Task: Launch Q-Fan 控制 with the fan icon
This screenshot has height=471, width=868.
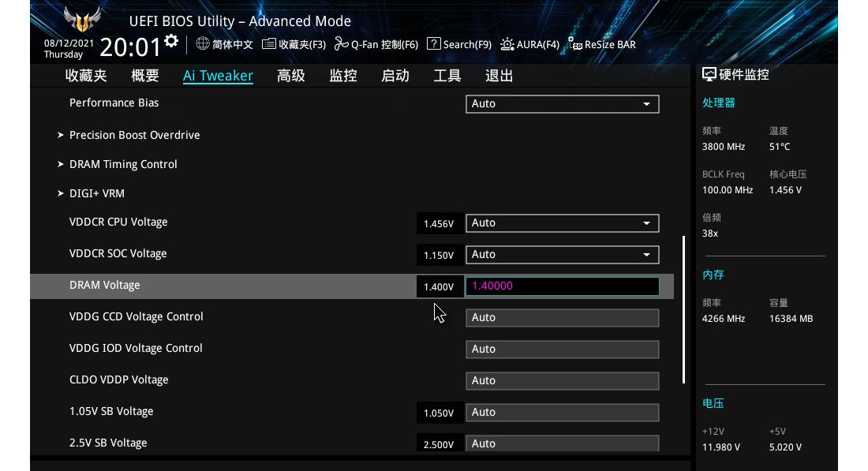Action: point(339,44)
